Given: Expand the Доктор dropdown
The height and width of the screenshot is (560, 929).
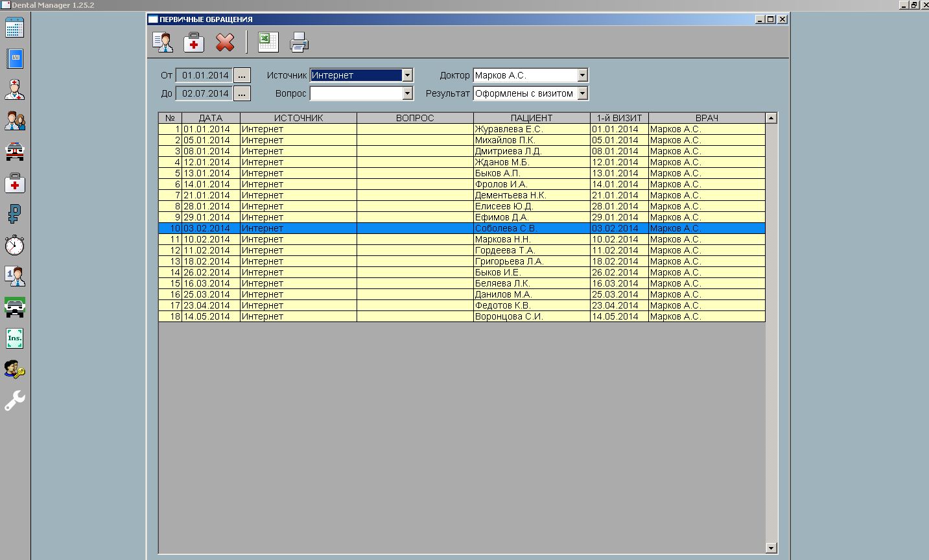Looking at the screenshot, I should [582, 75].
